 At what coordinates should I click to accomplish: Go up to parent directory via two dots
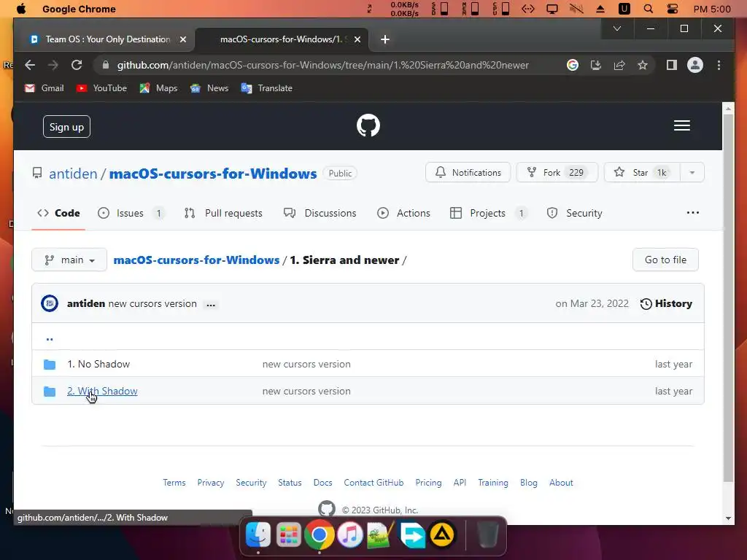tap(50, 339)
